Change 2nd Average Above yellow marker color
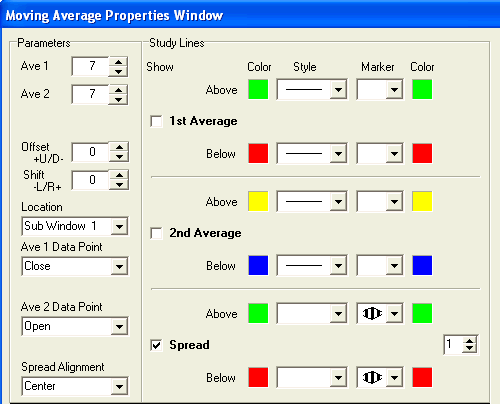Viewport: 500px width, 404px height. [422, 201]
